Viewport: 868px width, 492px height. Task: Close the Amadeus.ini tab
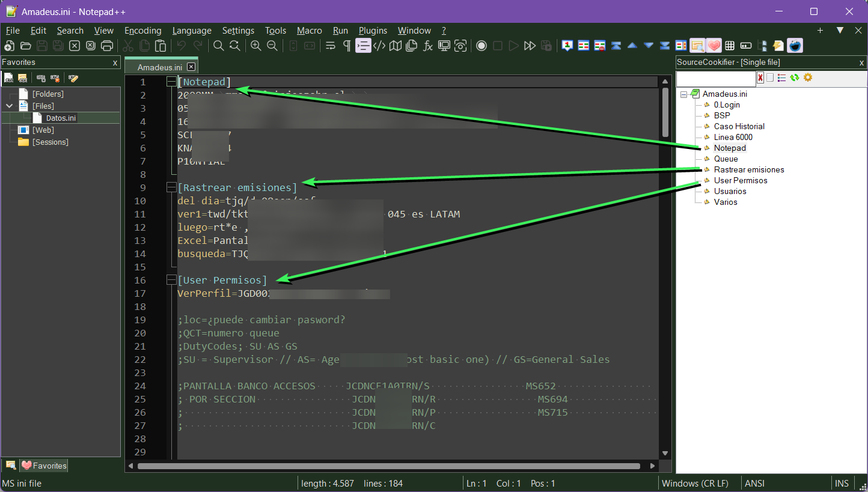click(191, 67)
